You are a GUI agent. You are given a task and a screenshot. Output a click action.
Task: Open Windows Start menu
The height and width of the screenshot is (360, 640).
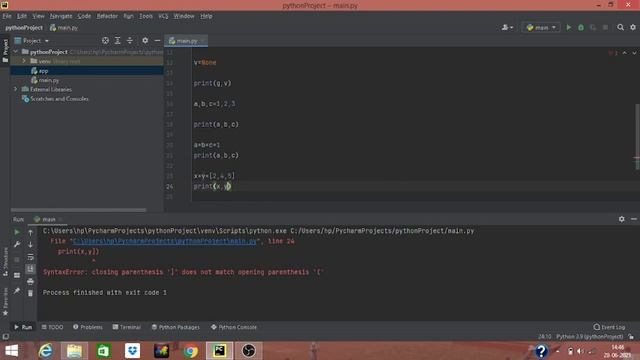[11, 351]
